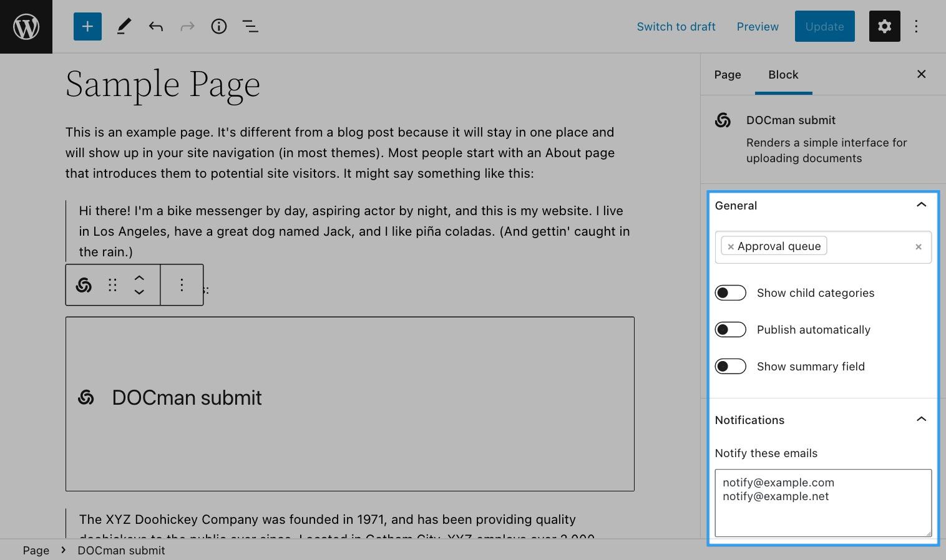Turn on Publish automatically

point(731,330)
